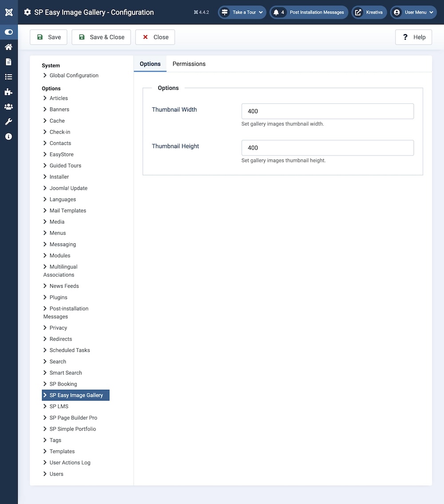This screenshot has width=444, height=504.
Task: Expand the User Menu dropdown
Action: (414, 12)
